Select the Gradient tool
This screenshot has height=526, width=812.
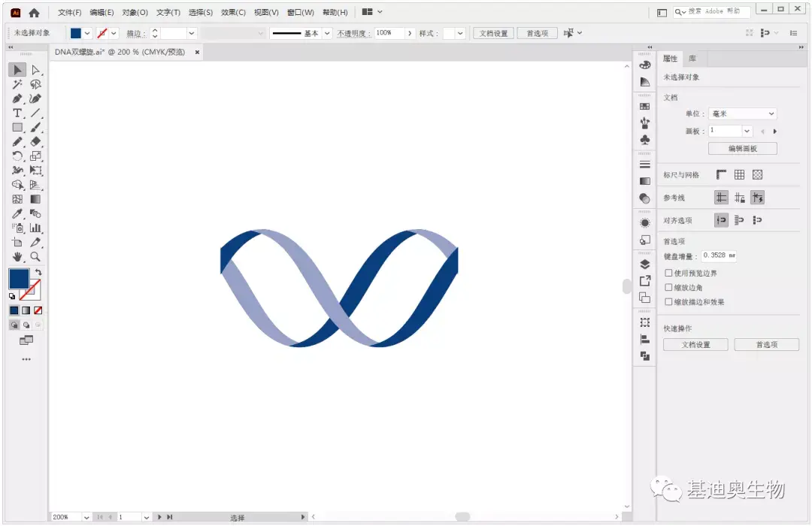35,199
